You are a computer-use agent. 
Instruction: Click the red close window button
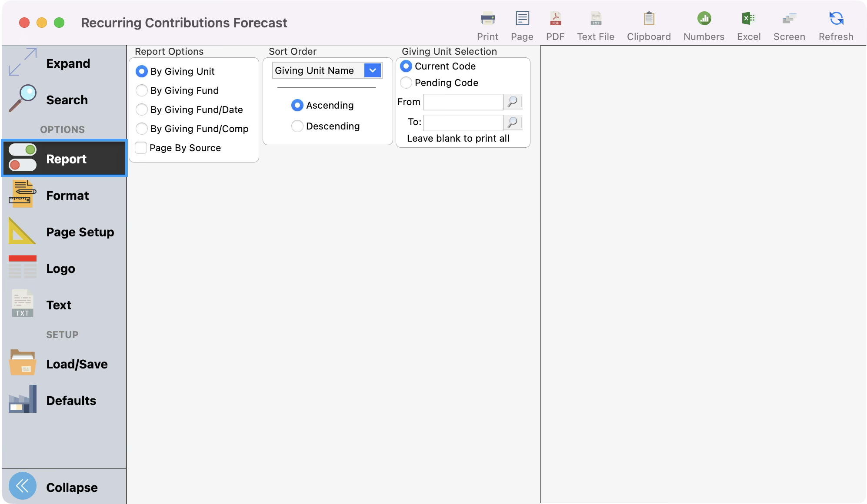pyautogui.click(x=24, y=23)
